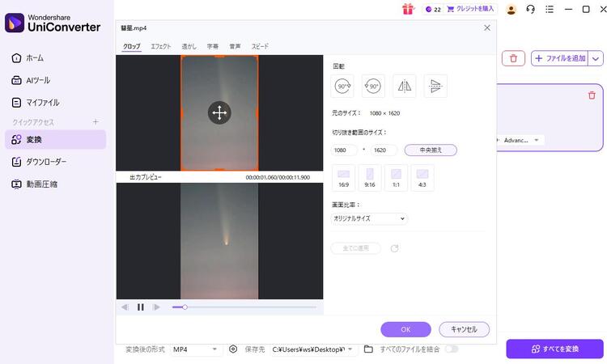Open the 画面比率 オリジナルサイズ dropdown
Viewport: 607px width, 364px height.
point(369,219)
